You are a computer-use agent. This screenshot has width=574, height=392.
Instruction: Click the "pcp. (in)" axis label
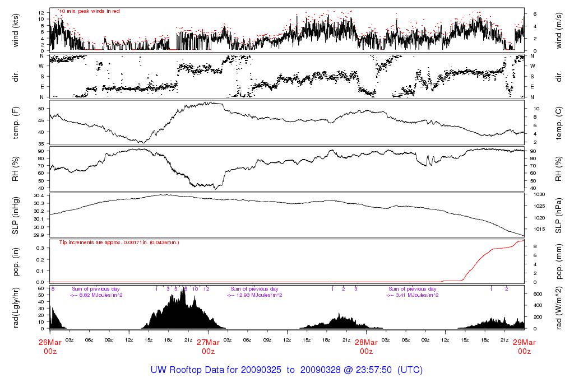[15, 262]
